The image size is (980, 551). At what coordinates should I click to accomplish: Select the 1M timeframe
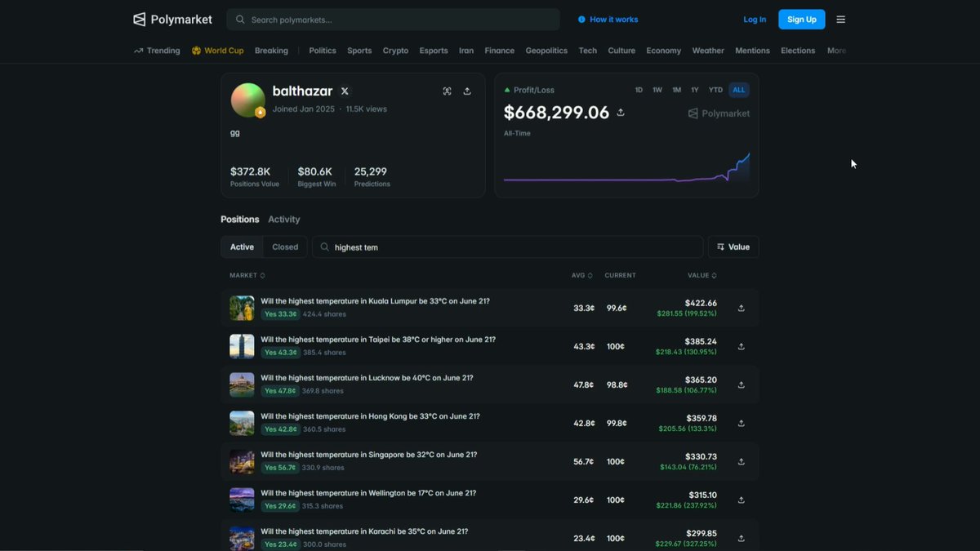point(676,90)
